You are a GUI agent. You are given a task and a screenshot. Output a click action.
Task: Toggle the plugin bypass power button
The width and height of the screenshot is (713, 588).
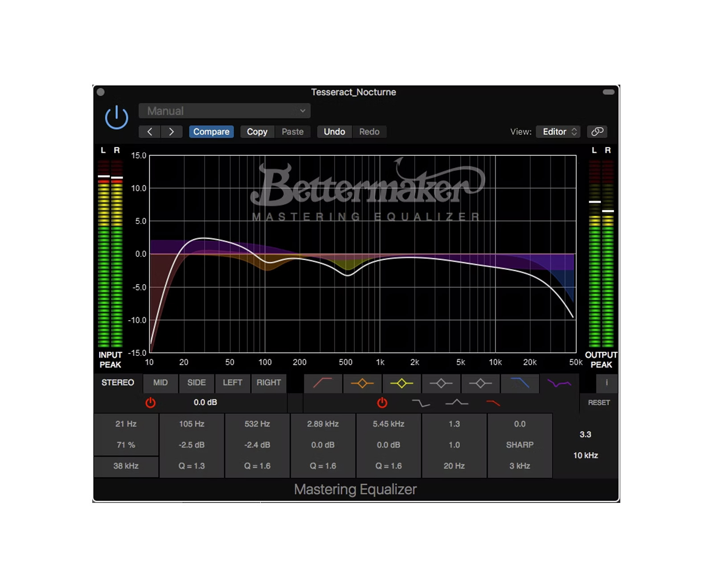click(x=116, y=117)
